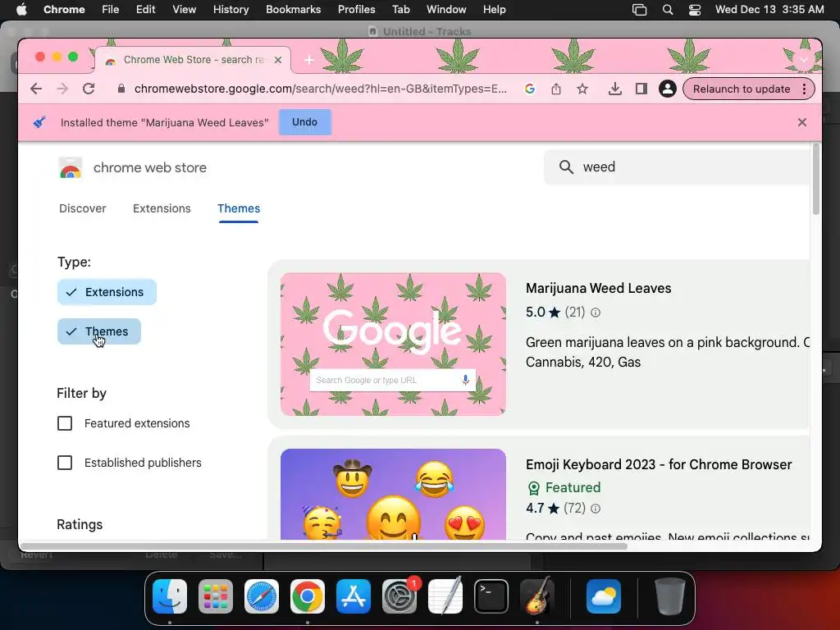This screenshot has width=840, height=630.
Task: Open Launchpad from the dock
Action: 216,596
